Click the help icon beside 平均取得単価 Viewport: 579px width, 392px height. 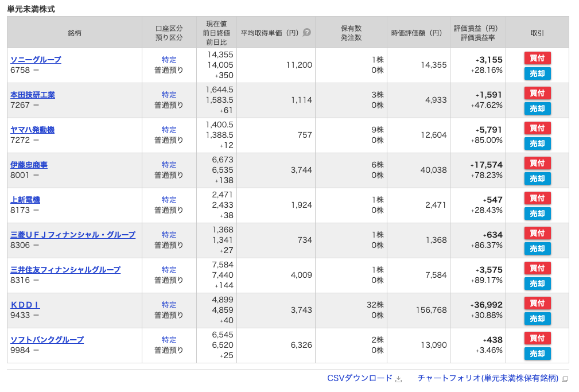point(306,33)
